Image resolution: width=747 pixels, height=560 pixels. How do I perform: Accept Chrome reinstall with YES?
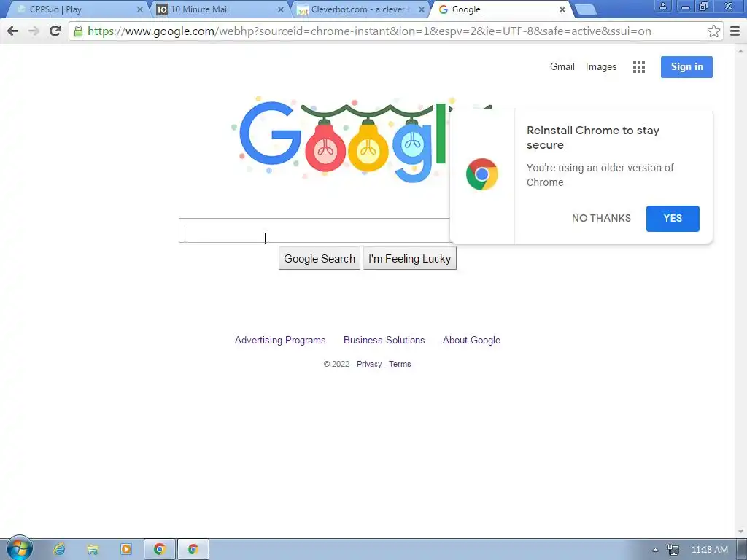(673, 219)
